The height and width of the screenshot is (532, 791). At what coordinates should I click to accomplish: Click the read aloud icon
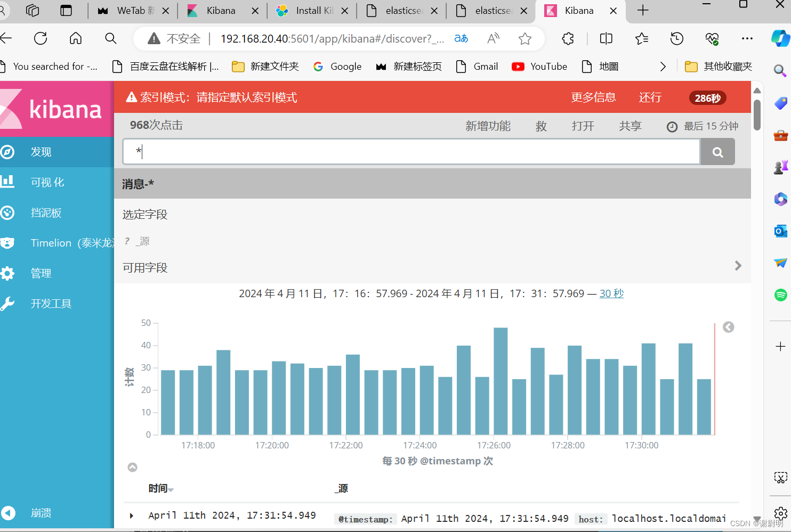pos(494,38)
